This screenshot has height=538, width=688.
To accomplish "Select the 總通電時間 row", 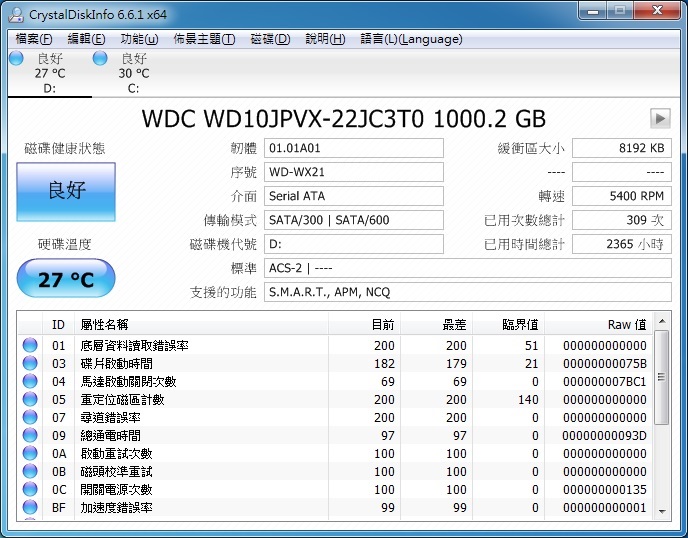I will pos(336,435).
